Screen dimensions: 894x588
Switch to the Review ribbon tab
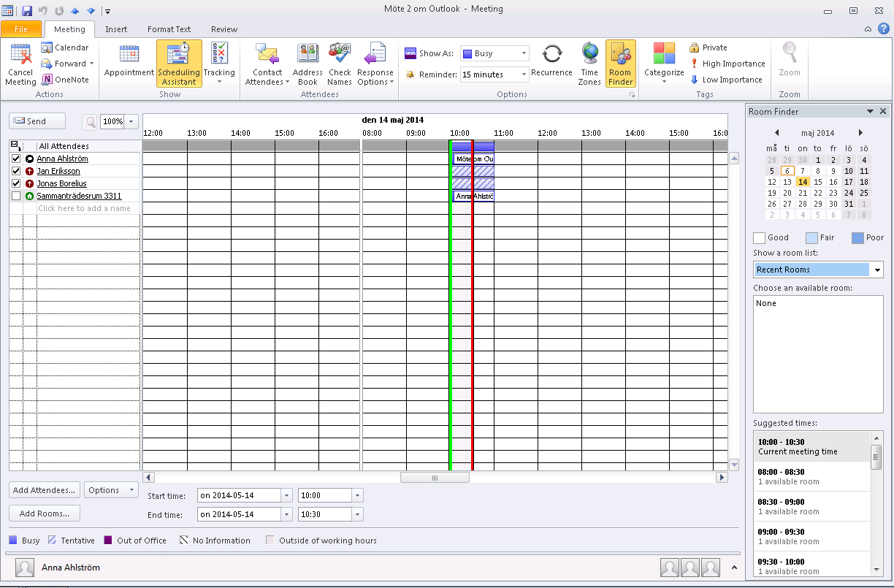(224, 29)
